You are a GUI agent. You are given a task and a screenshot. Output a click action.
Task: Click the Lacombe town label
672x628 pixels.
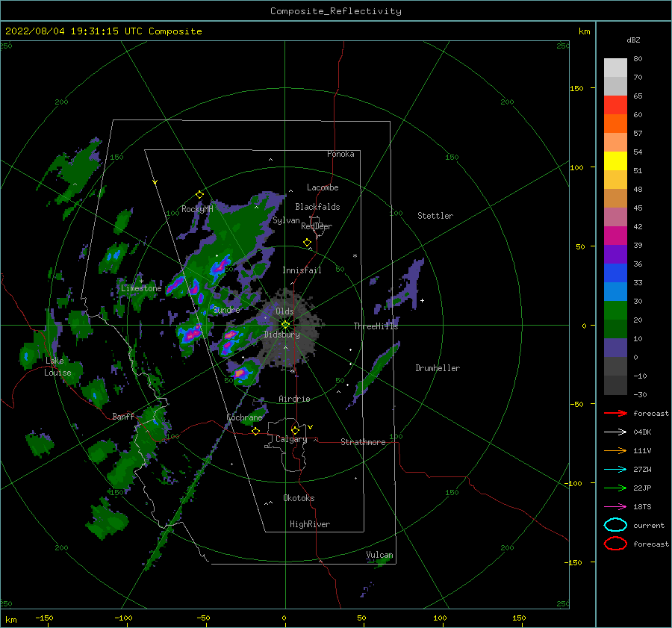pos(323,187)
